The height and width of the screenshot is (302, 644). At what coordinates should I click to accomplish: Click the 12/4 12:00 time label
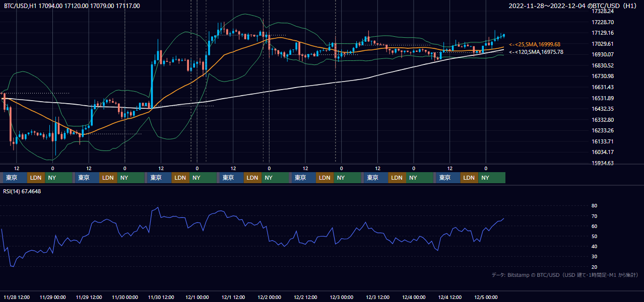pyautogui.click(x=450, y=297)
